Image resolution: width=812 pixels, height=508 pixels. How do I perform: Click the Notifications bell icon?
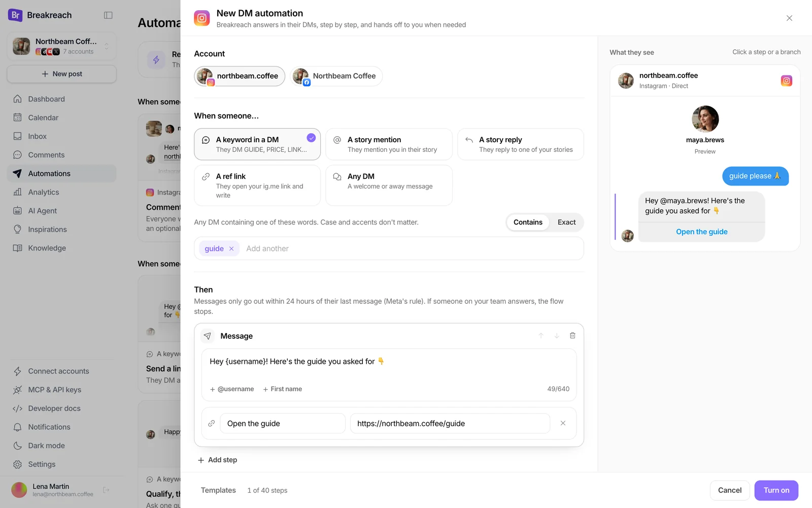coord(18,427)
